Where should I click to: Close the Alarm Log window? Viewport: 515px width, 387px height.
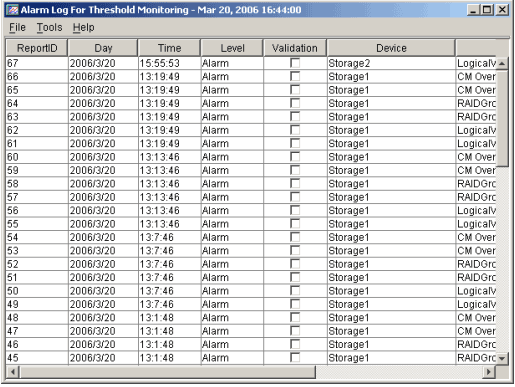click(502, 10)
